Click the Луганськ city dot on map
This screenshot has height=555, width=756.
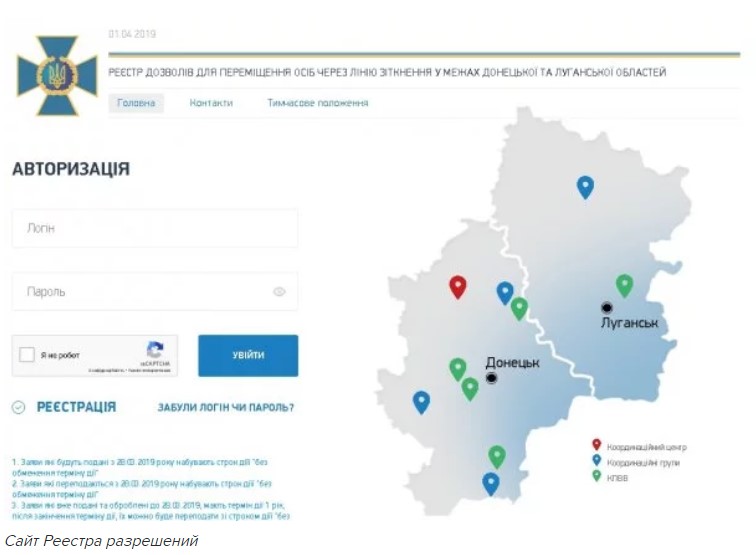606,307
